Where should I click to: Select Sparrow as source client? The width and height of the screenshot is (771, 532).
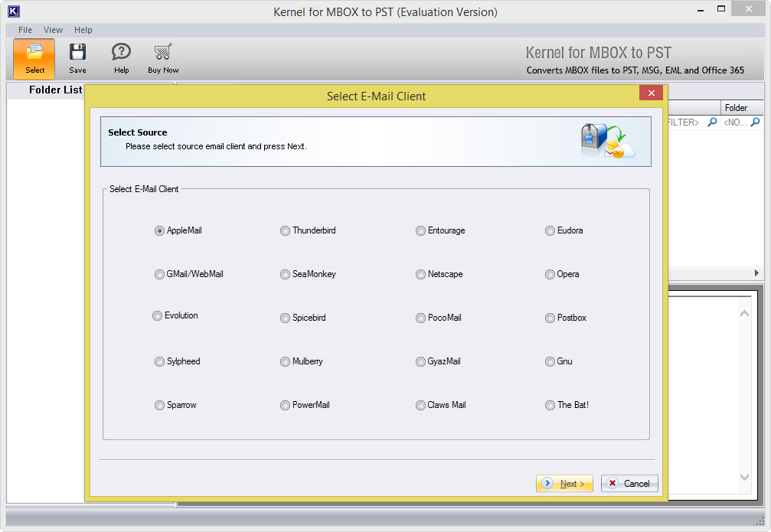(x=159, y=405)
